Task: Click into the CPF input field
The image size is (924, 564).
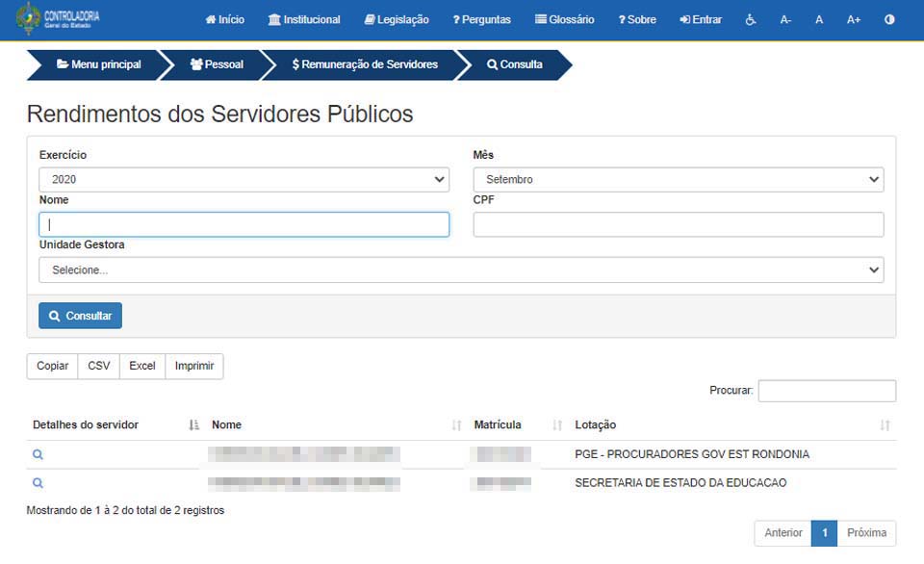Action: (x=678, y=224)
